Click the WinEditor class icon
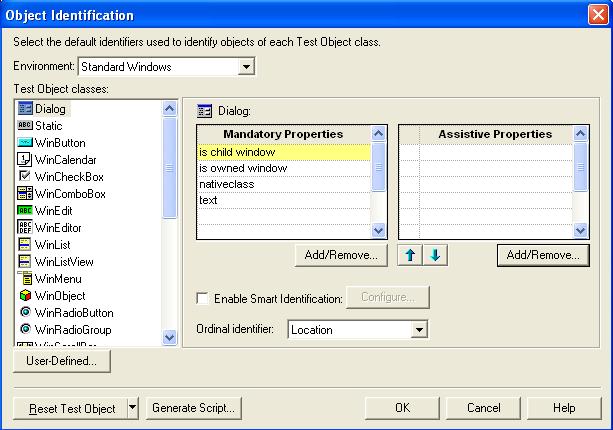613x430 pixels. (x=25, y=228)
